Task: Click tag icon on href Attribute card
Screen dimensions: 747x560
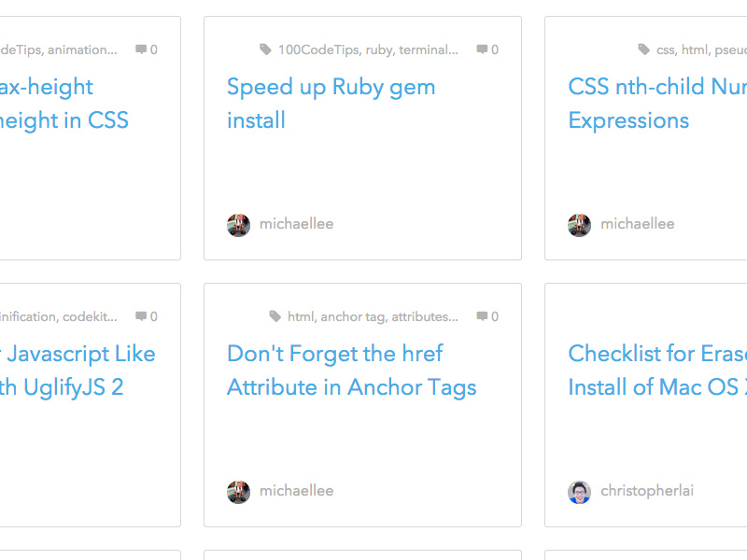Action: pyautogui.click(x=275, y=316)
